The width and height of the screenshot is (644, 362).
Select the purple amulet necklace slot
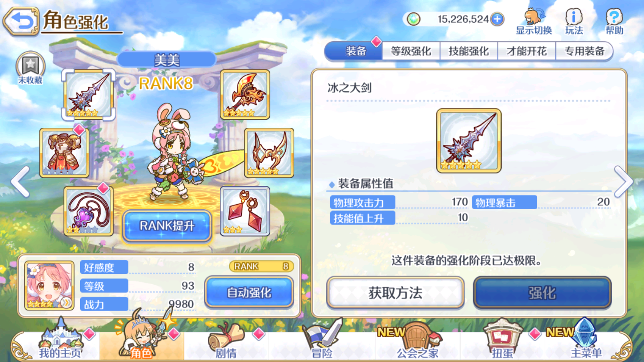tap(89, 211)
